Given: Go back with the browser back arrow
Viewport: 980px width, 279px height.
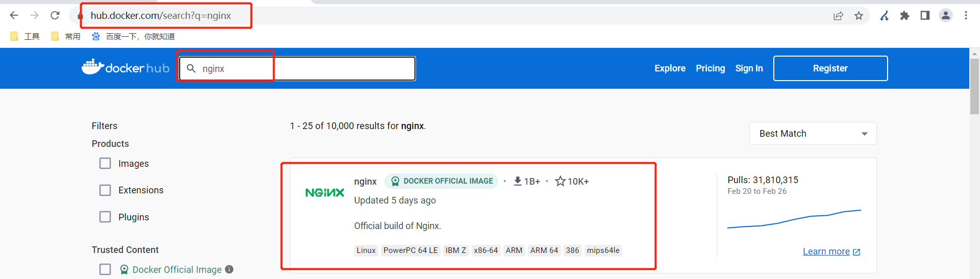Looking at the screenshot, I should 14,15.
